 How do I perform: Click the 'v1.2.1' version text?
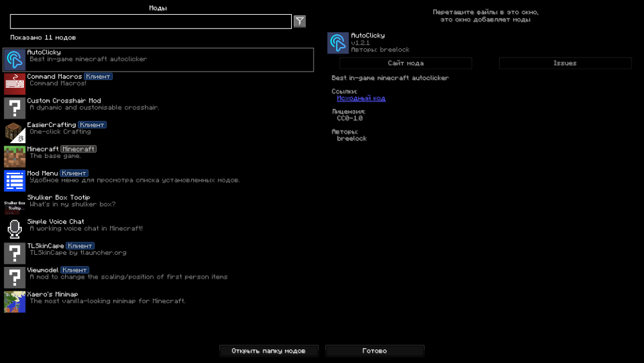pyautogui.click(x=360, y=43)
